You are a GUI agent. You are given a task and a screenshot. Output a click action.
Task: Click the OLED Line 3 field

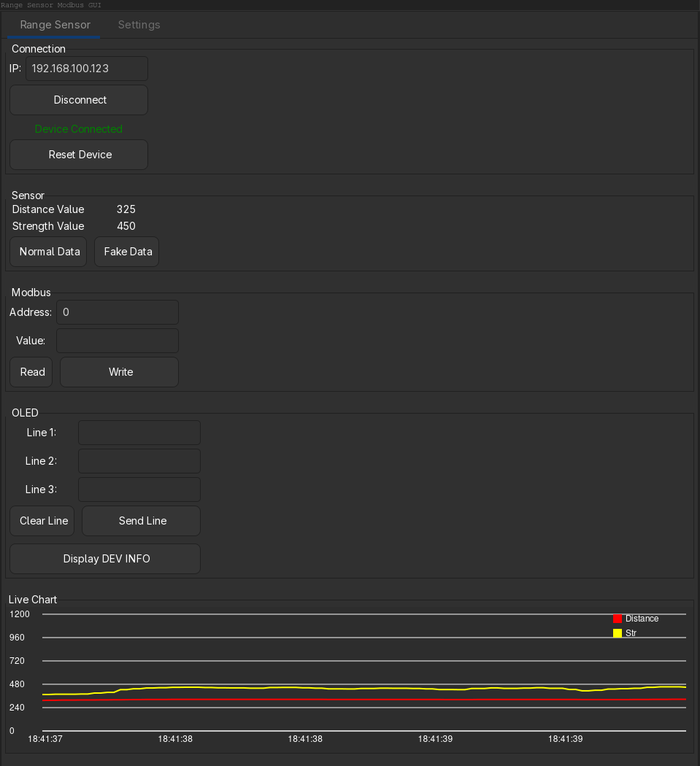tap(139, 490)
